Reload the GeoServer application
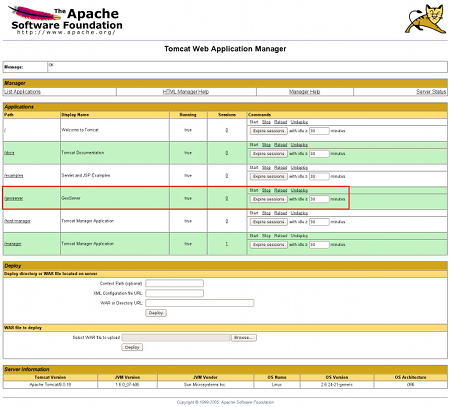 tap(280, 190)
